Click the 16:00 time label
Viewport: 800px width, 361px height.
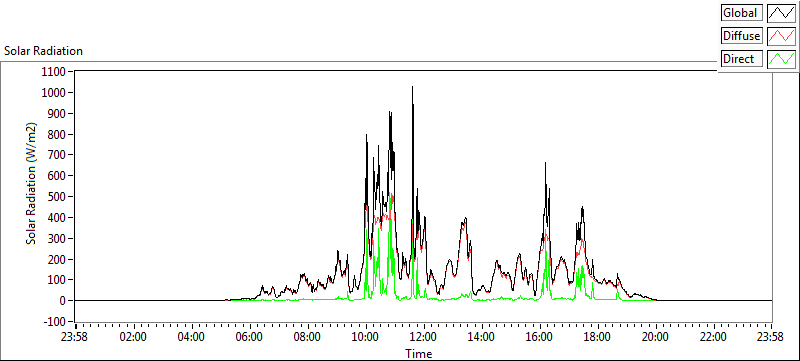tap(540, 337)
